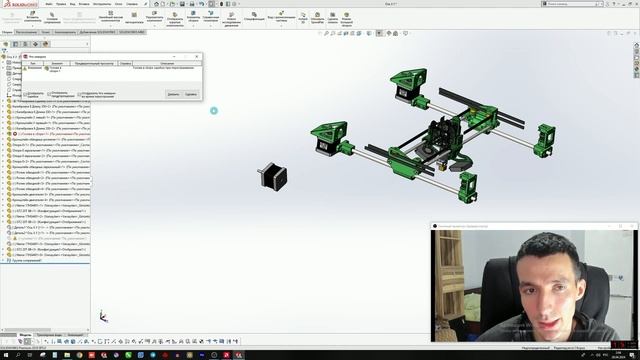Switch to the Эскиз ribbon tab
Image resolution: width=640 pixels, height=360 pixels.
[x=45, y=32]
